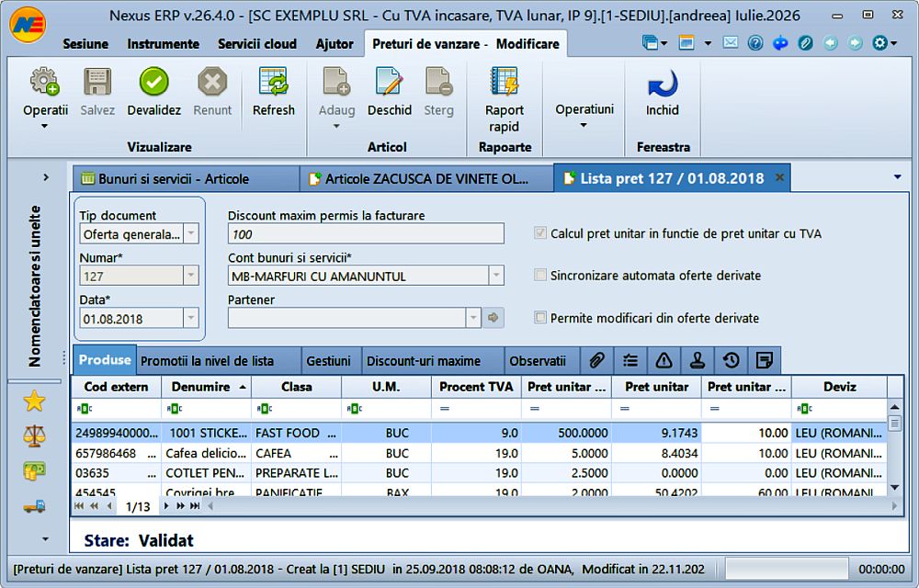The image size is (919, 588).
Task: Open the Numar dropdown arrow
Action: (x=191, y=276)
